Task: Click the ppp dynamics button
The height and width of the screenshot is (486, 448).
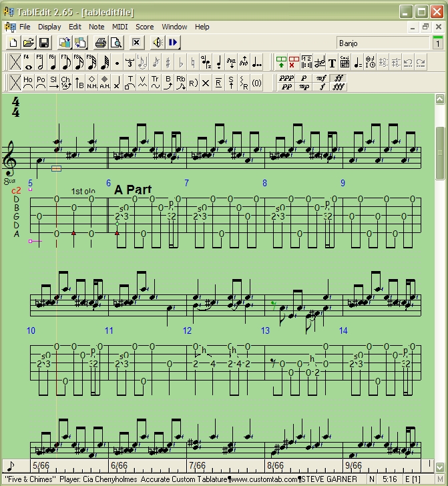Action: [286, 78]
